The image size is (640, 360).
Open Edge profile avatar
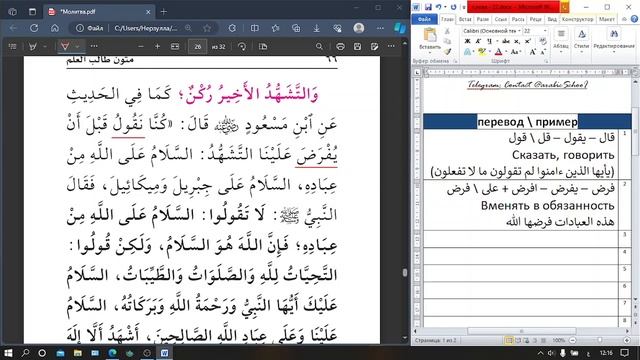coord(359,28)
